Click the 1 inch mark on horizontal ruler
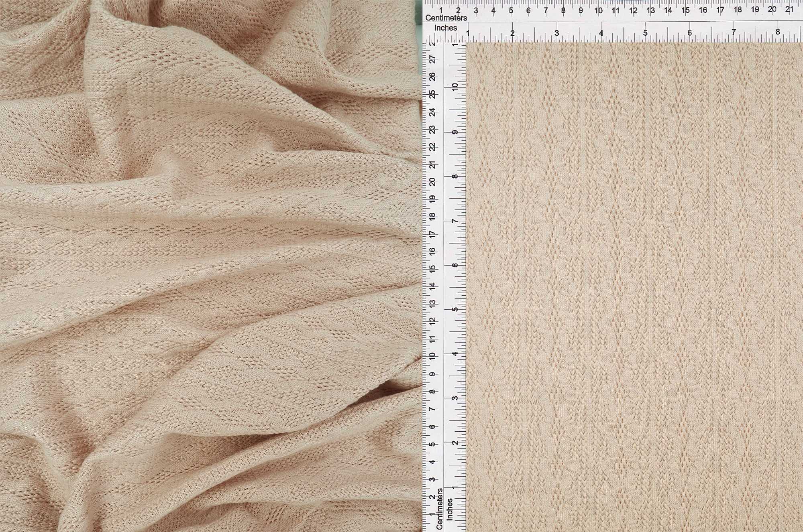Image resolution: width=803 pixels, height=532 pixels. 468,33
